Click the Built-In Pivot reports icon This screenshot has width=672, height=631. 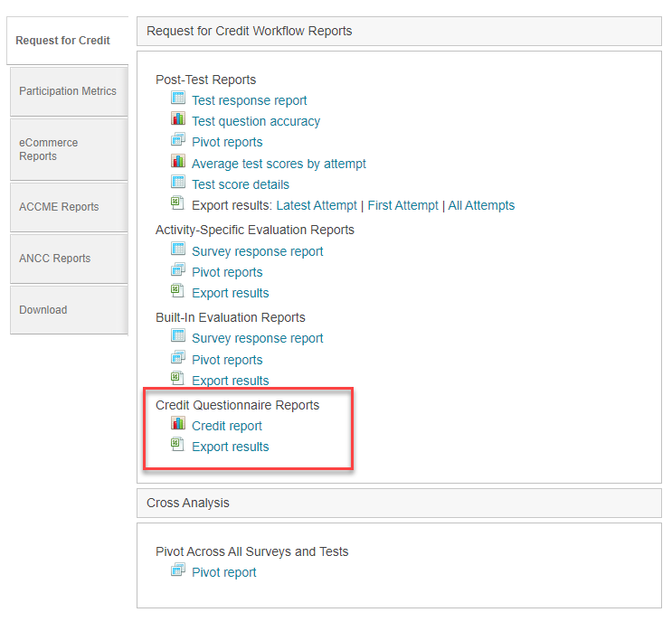click(x=178, y=357)
